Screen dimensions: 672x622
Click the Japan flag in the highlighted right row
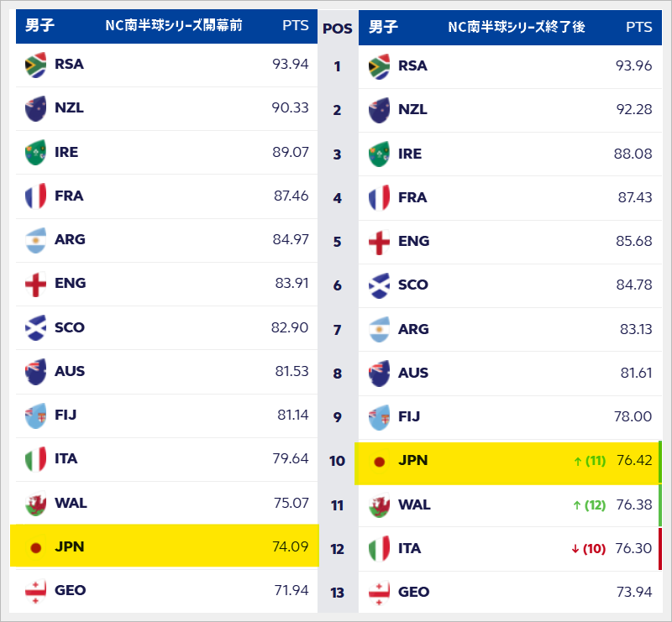coord(380,462)
